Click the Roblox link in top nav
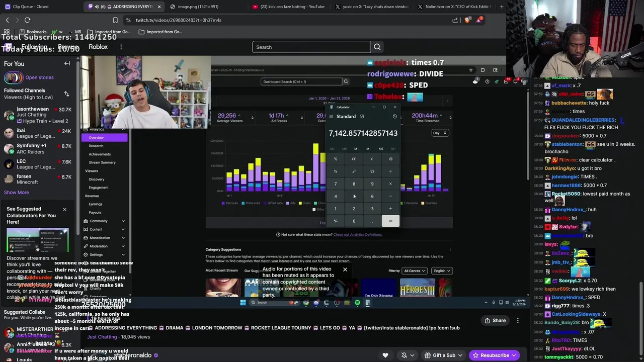The height and width of the screenshot is (362, 644). (98, 47)
